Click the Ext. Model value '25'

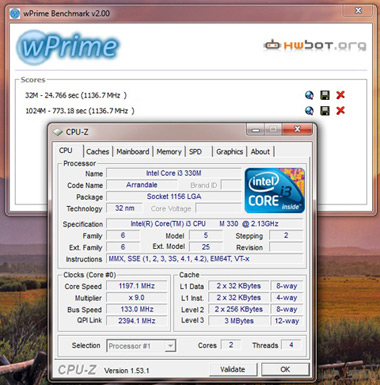click(x=206, y=247)
